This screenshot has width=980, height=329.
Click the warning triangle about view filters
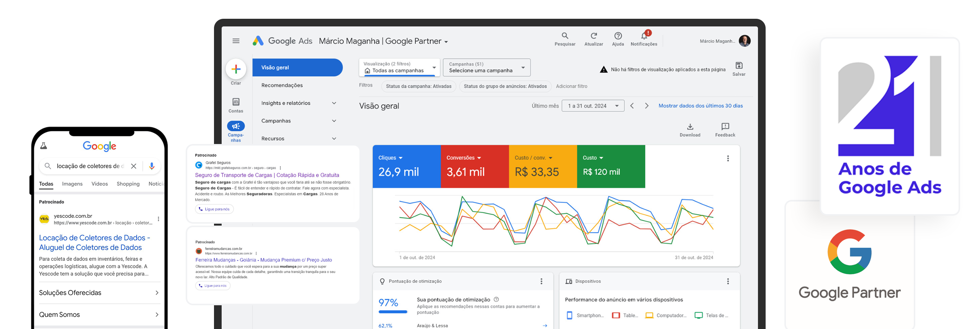click(604, 69)
